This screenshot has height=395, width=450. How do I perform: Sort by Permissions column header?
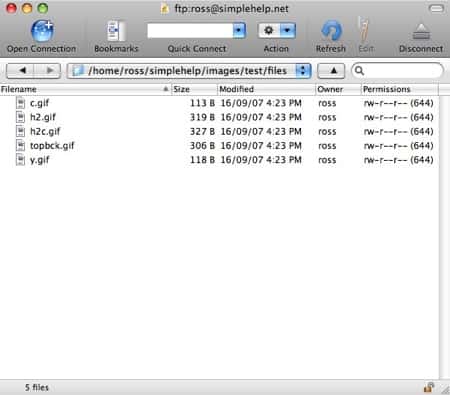pyautogui.click(x=400, y=89)
